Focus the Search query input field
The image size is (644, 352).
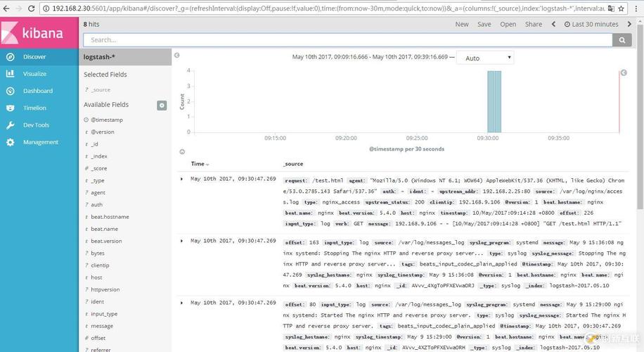tap(348, 40)
